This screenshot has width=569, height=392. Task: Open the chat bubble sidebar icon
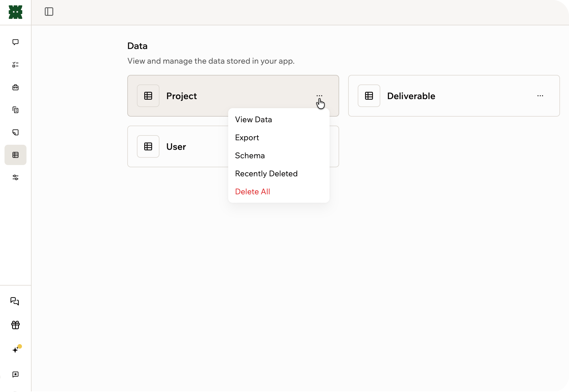pyautogui.click(x=15, y=42)
